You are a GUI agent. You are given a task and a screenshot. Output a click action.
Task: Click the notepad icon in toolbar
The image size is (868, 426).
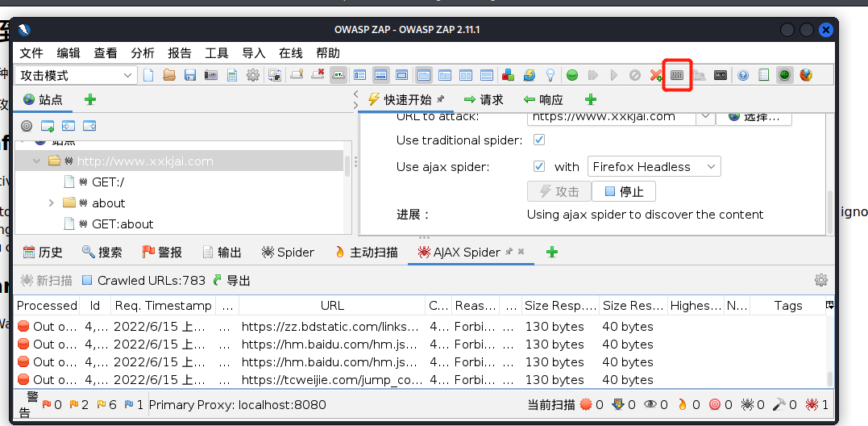point(763,75)
